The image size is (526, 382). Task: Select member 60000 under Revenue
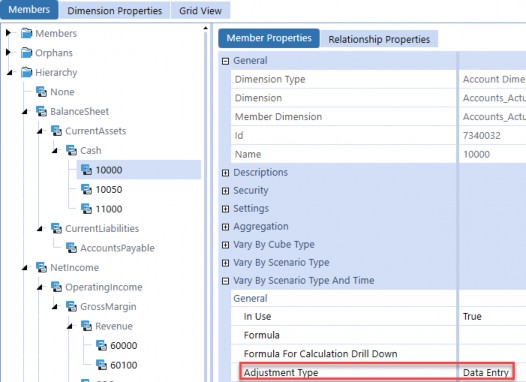(x=124, y=345)
